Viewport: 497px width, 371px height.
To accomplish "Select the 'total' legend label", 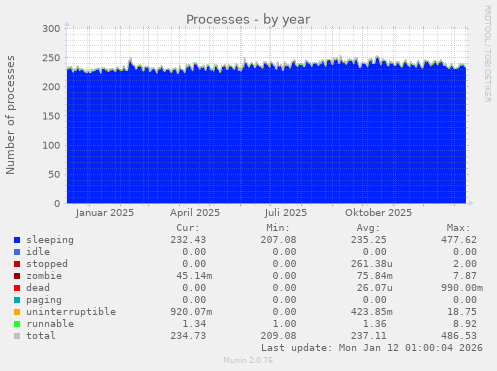I will 41,336.
